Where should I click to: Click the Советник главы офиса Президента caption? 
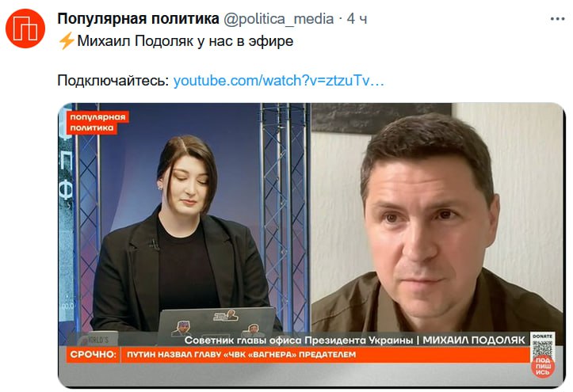(x=299, y=341)
